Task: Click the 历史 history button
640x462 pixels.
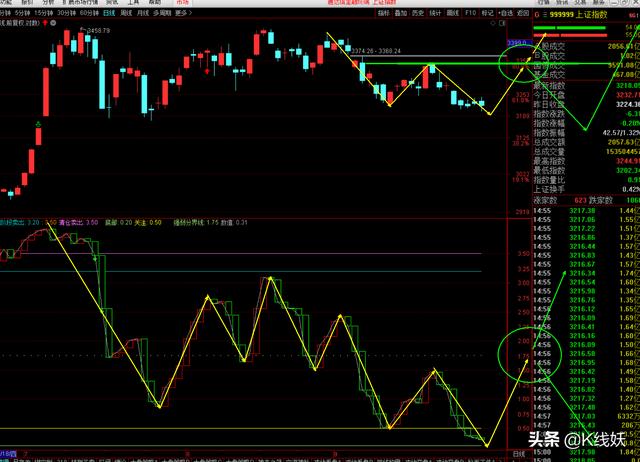Action: (418, 13)
